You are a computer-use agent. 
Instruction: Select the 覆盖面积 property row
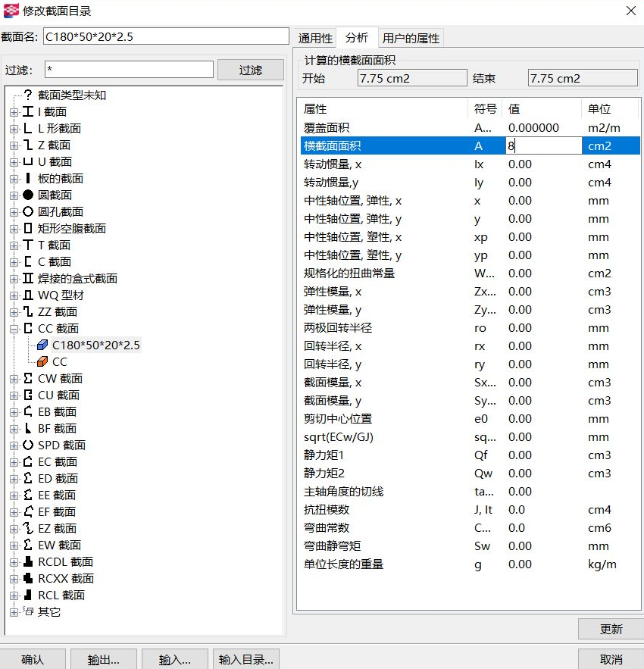click(x=470, y=127)
